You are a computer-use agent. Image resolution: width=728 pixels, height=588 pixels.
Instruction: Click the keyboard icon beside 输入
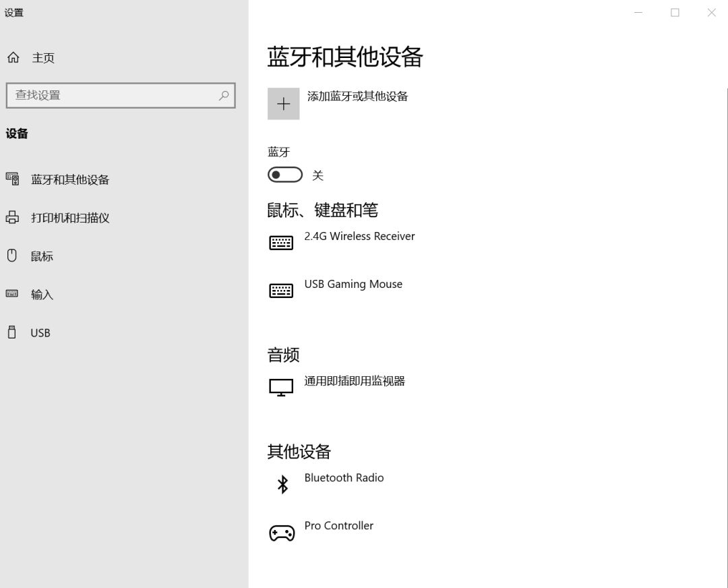(12, 293)
